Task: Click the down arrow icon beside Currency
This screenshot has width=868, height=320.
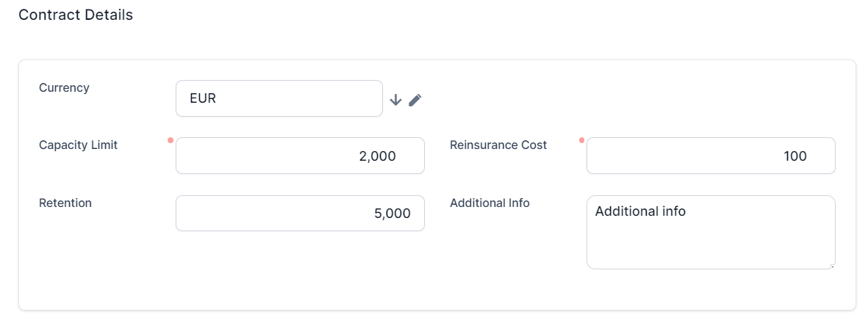Action: (395, 100)
